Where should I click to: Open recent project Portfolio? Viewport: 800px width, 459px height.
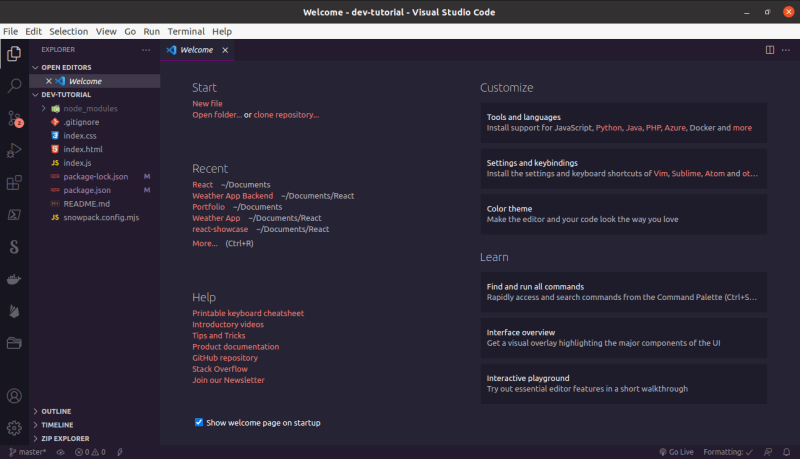pyautogui.click(x=208, y=207)
